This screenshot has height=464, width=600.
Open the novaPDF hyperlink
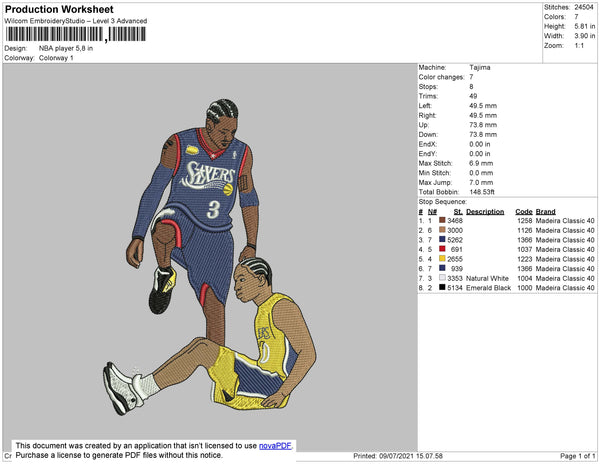coord(275,446)
